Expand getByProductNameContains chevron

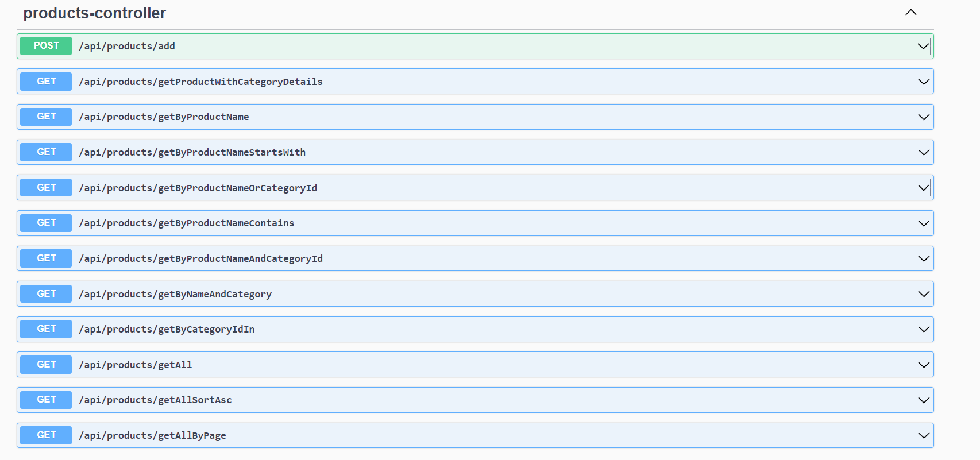pyautogui.click(x=923, y=223)
